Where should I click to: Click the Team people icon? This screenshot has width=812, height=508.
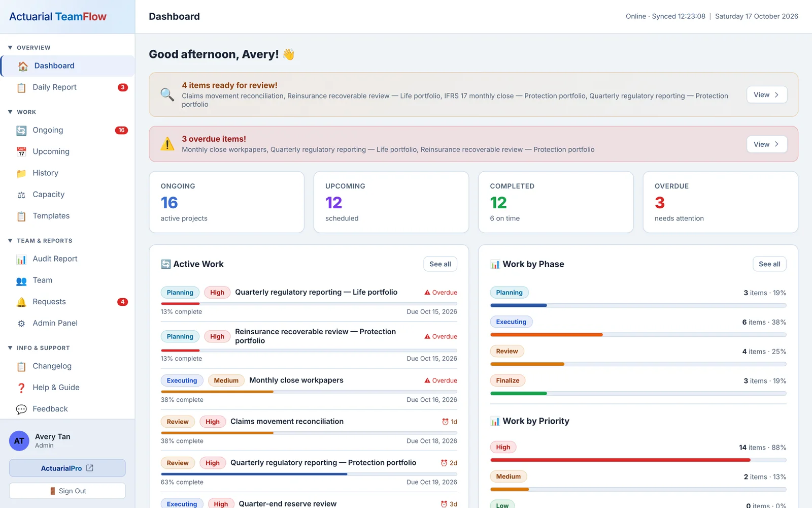pos(21,280)
